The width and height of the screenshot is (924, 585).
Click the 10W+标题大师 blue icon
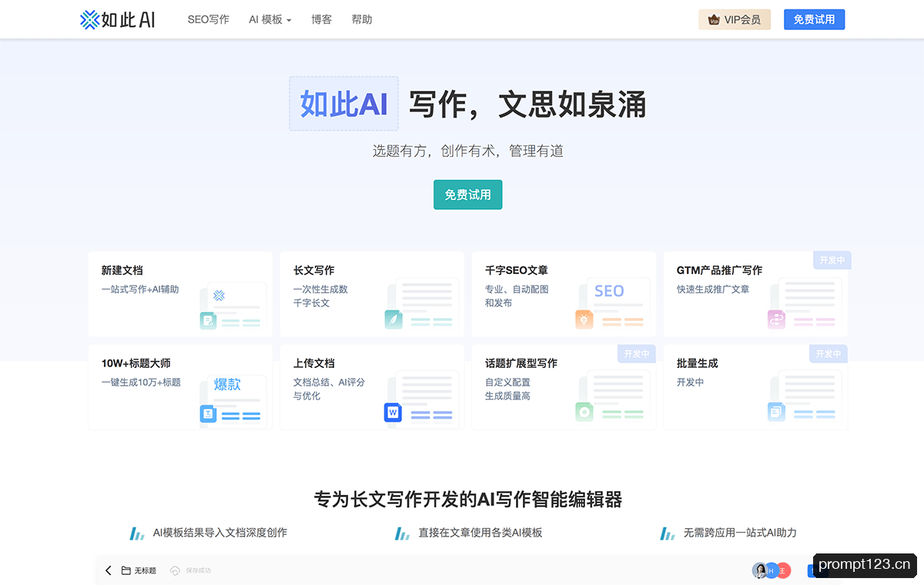(x=208, y=413)
